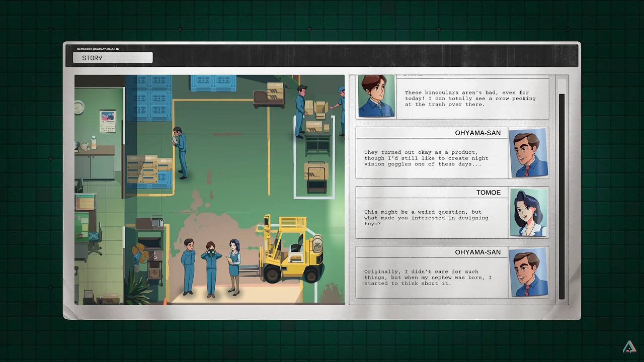The height and width of the screenshot is (362, 644).
Task: Click the TOMOE name header
Action: point(488,193)
